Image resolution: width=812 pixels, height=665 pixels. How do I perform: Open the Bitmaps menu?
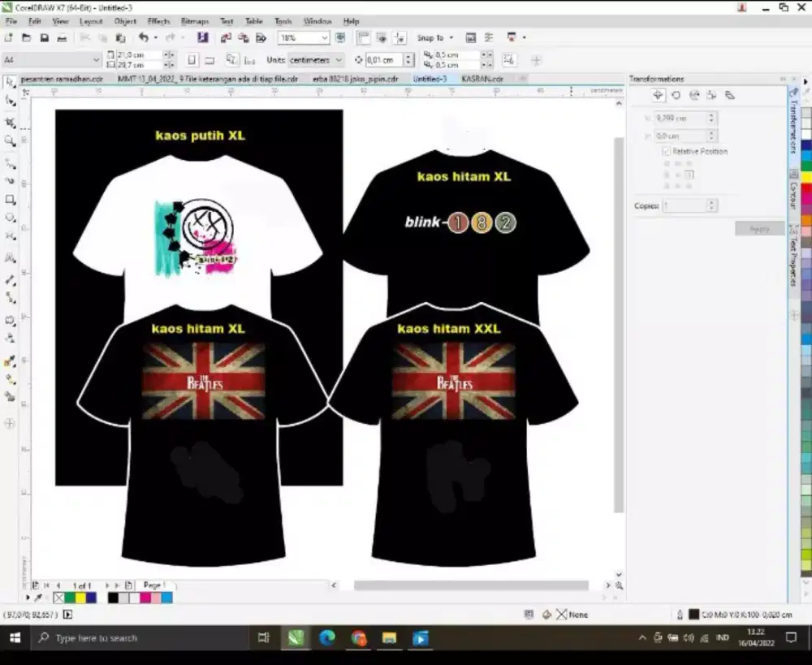click(194, 21)
